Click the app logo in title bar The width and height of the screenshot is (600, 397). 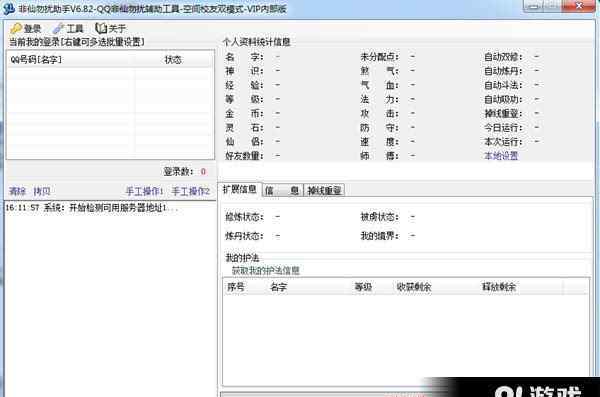click(x=8, y=8)
